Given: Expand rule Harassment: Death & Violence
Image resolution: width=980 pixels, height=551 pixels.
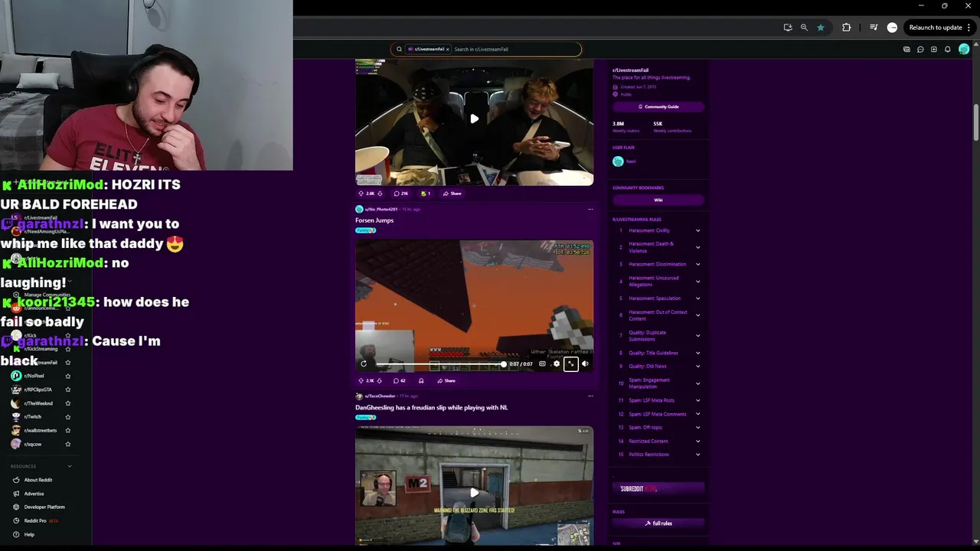Looking at the screenshot, I should coord(697,247).
